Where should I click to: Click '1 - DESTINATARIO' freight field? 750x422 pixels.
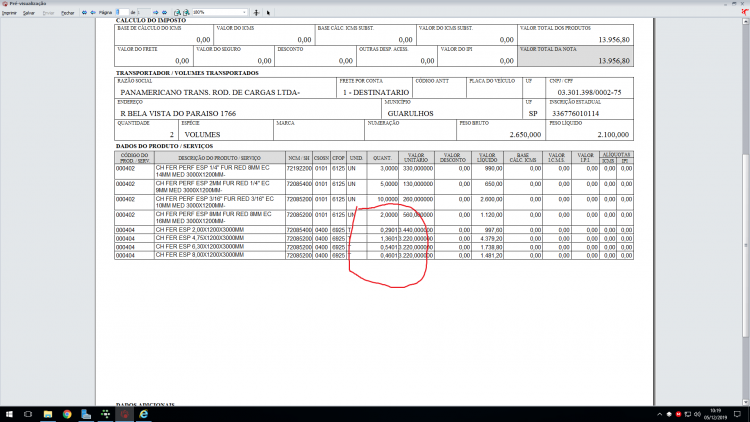pos(376,92)
